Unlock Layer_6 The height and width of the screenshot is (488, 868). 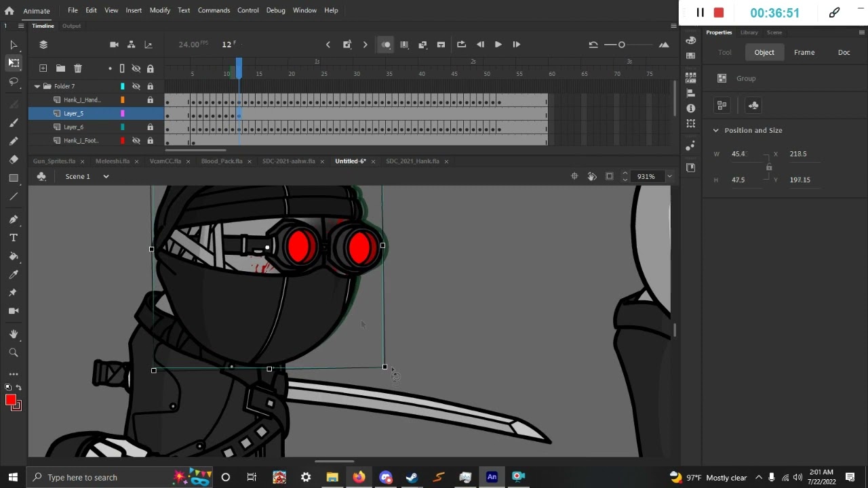(150, 127)
